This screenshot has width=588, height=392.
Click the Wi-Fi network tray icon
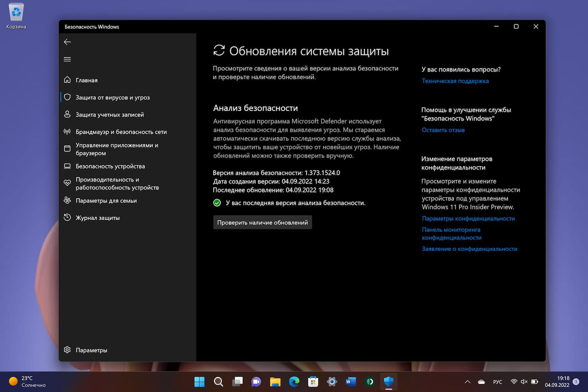pyautogui.click(x=514, y=381)
